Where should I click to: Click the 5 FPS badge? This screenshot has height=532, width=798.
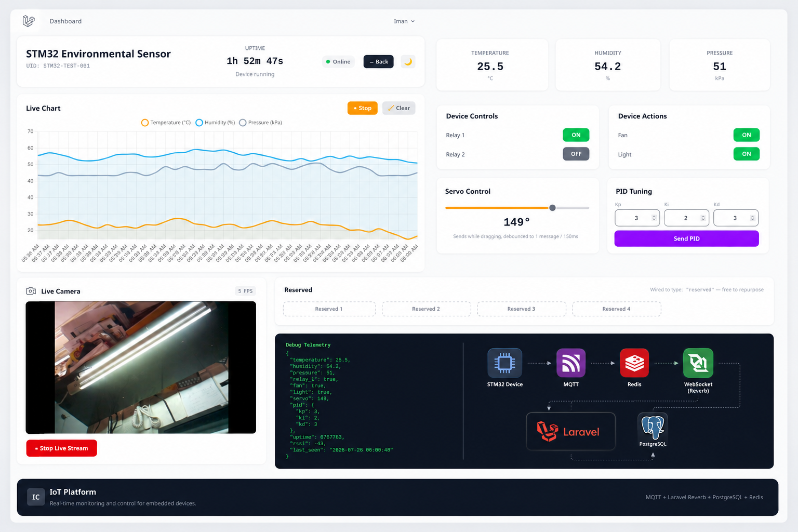coord(245,291)
